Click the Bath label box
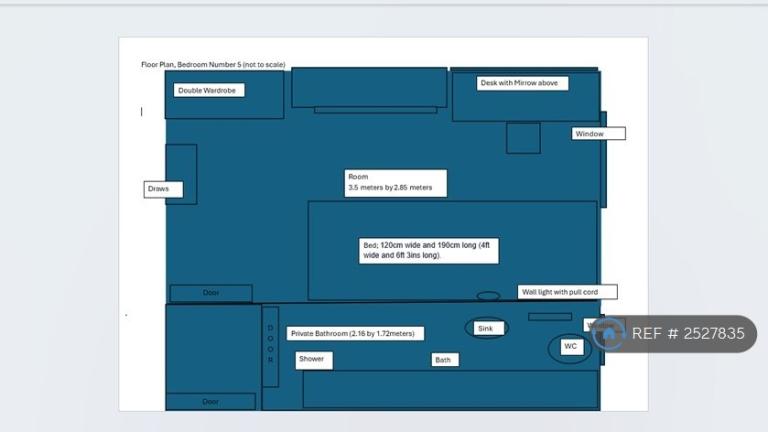The height and width of the screenshot is (432, 768). pyautogui.click(x=445, y=360)
